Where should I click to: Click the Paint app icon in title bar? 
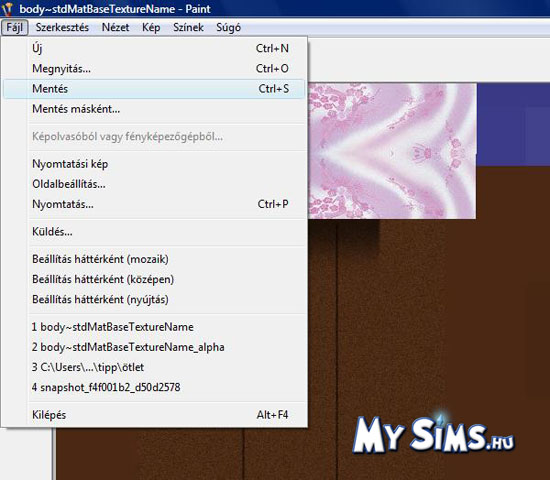pos(7,8)
